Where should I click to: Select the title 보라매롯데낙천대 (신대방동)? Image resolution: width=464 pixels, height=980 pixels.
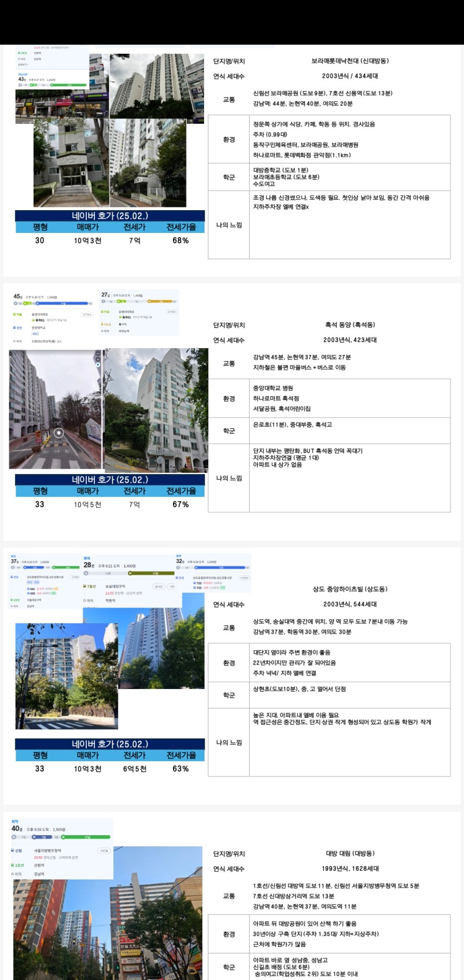tap(350, 61)
